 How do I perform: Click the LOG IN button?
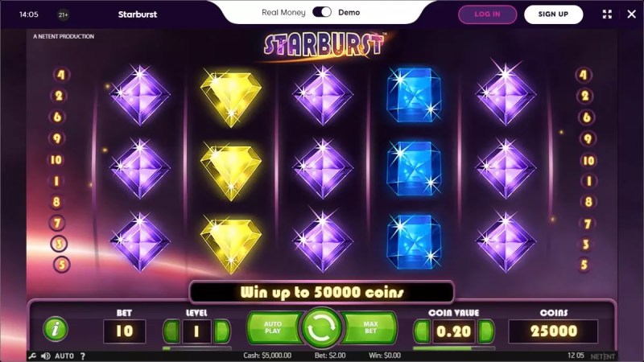(488, 14)
